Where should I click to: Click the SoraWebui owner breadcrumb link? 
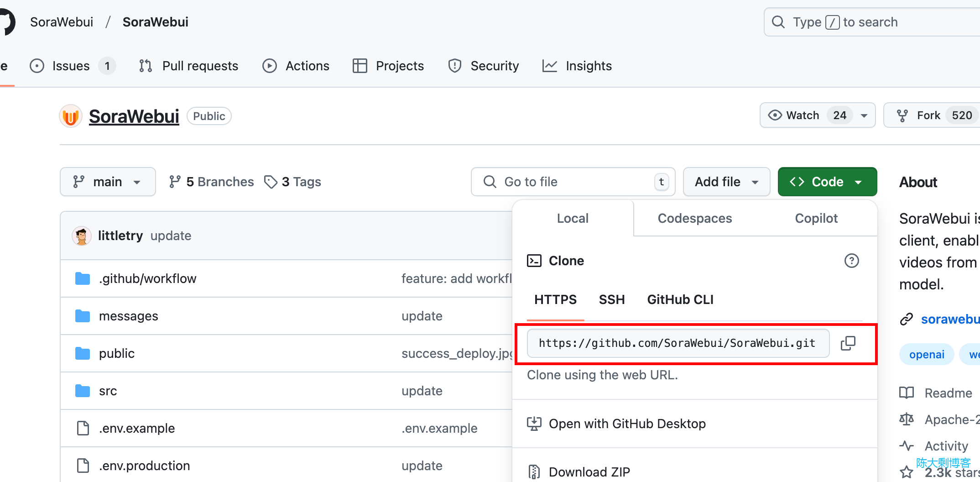click(62, 22)
